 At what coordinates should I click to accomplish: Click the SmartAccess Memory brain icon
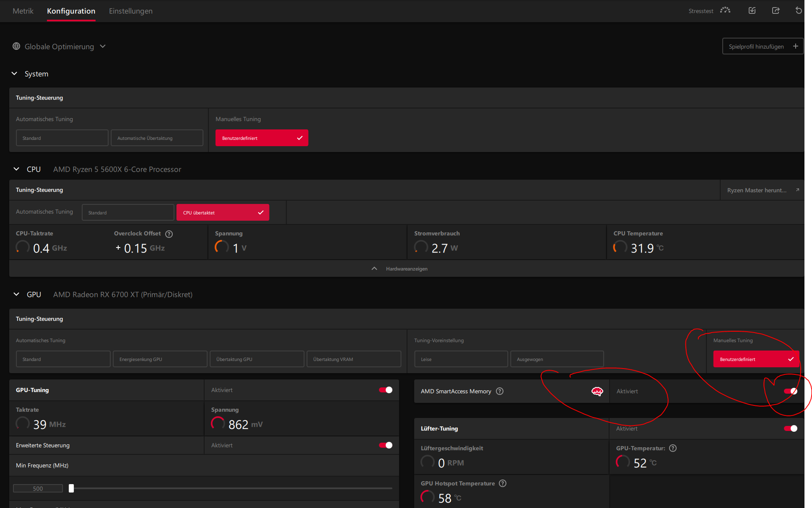pyautogui.click(x=597, y=391)
